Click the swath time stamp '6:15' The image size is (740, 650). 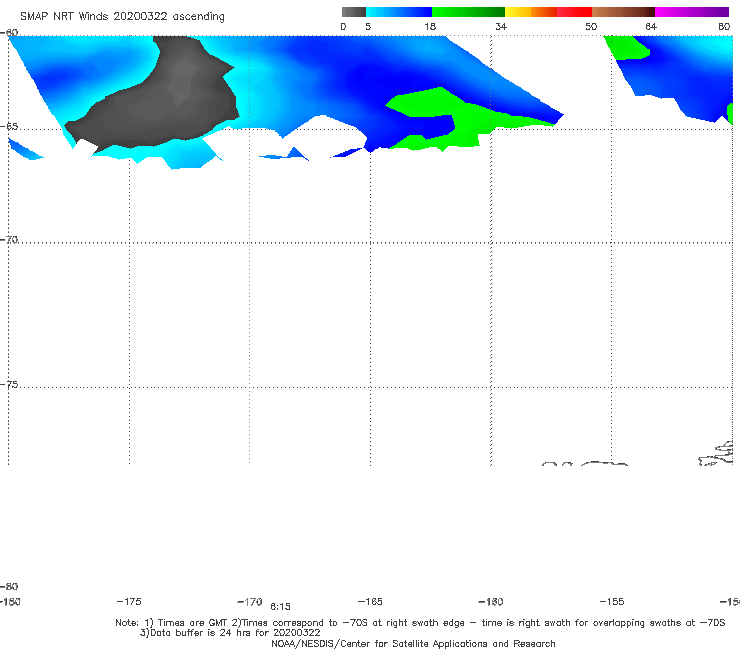(280, 607)
